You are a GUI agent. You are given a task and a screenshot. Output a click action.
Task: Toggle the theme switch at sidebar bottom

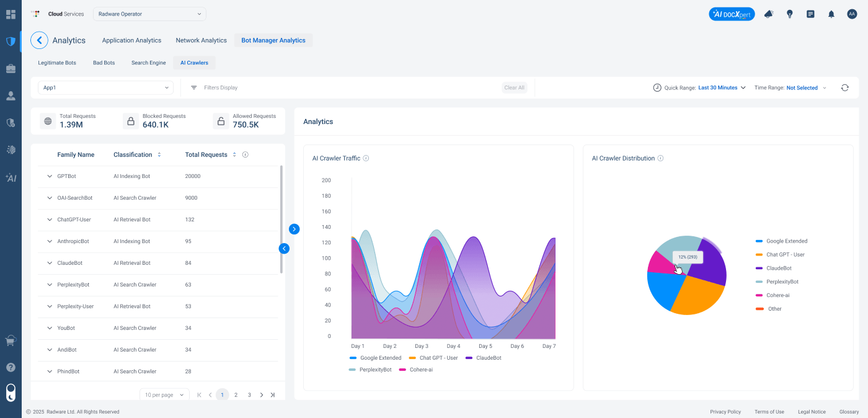coord(11,393)
